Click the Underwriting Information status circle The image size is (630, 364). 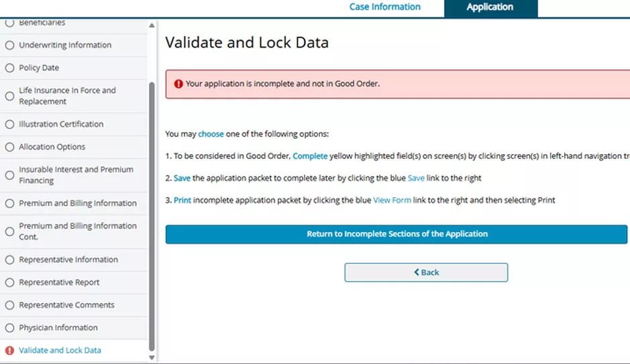click(9, 46)
